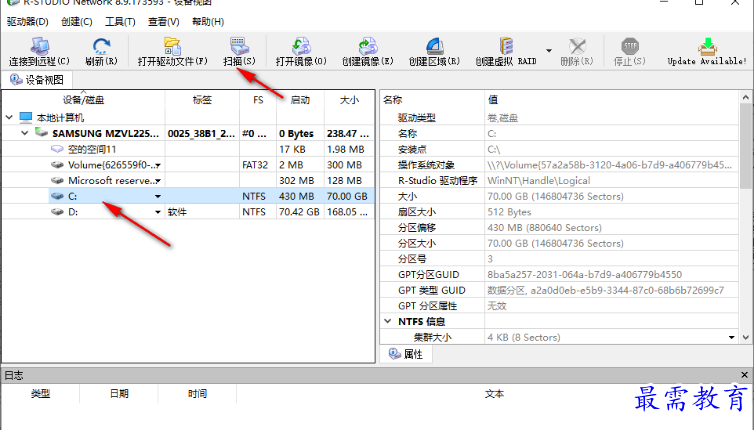
Task: Sort by the 标签 column header
Action: click(202, 100)
